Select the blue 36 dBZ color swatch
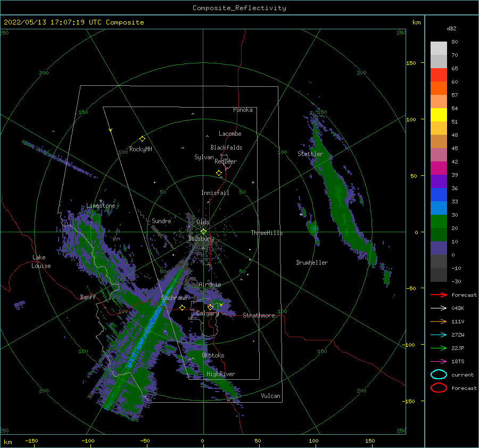This screenshot has width=479, height=448. tap(439, 194)
